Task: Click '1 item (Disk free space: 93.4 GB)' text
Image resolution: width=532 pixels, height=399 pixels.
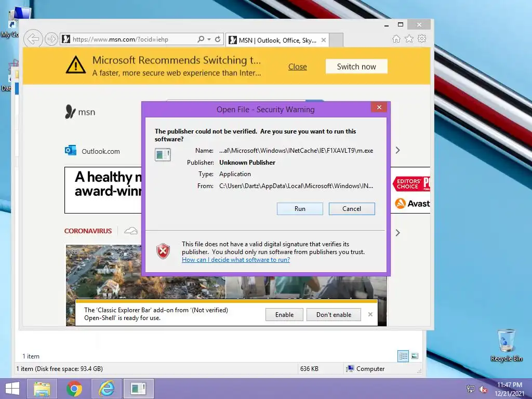Action: pos(59,369)
